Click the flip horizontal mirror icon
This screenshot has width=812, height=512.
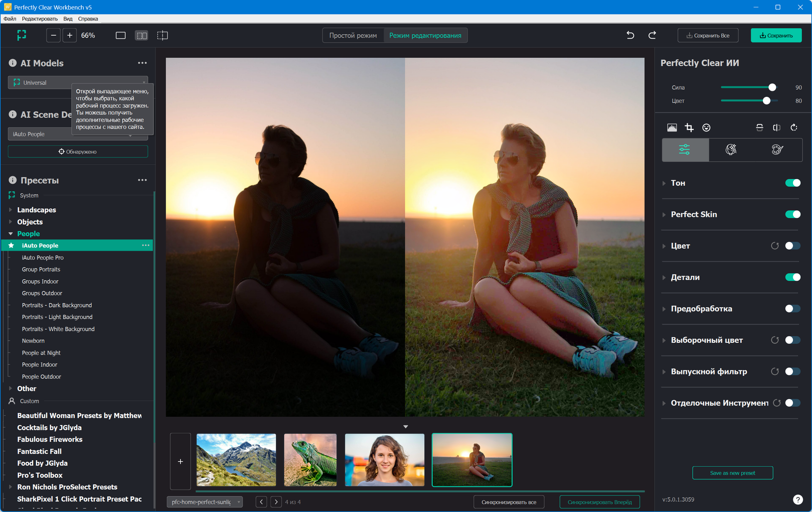click(x=776, y=127)
